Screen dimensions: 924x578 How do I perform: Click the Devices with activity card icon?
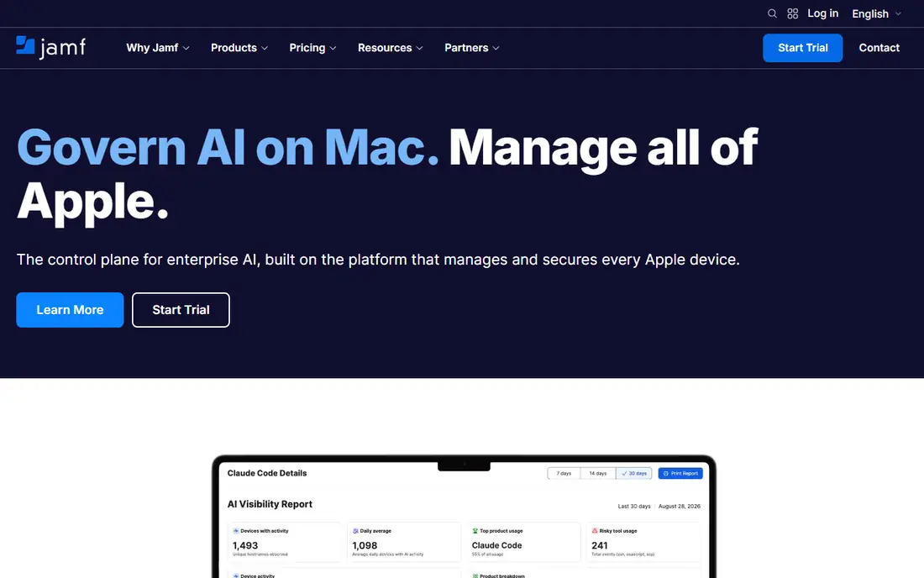click(236, 531)
